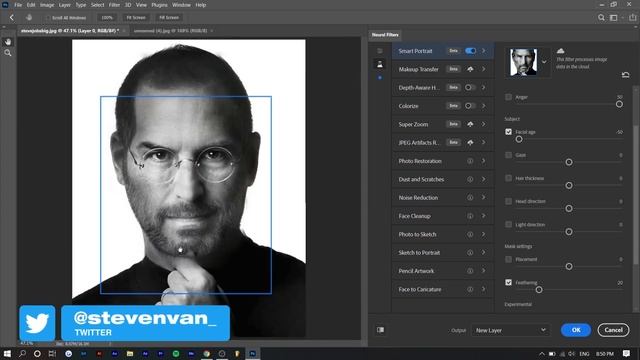Click the info icon for Photo to Sketch
This screenshot has width=640, height=360.
(470, 234)
